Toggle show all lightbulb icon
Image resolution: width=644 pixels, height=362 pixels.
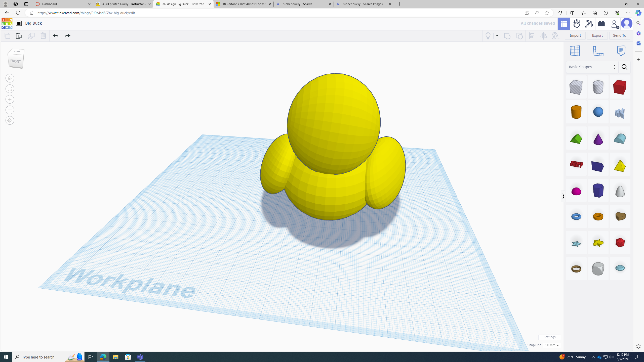click(x=488, y=36)
